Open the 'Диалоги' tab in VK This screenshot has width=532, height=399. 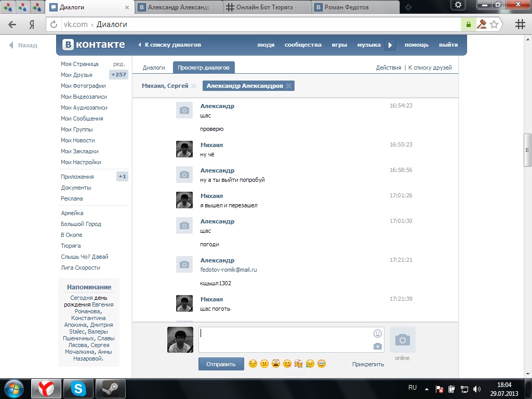pyautogui.click(x=154, y=68)
